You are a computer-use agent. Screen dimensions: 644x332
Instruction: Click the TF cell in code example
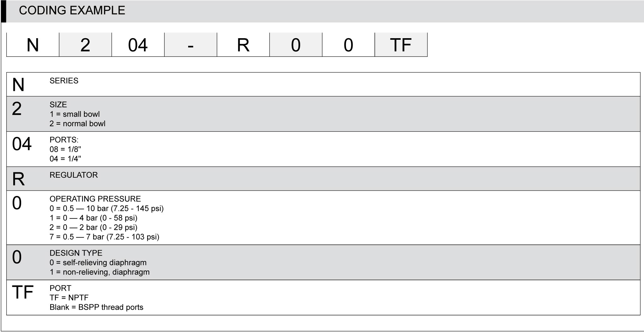click(401, 45)
